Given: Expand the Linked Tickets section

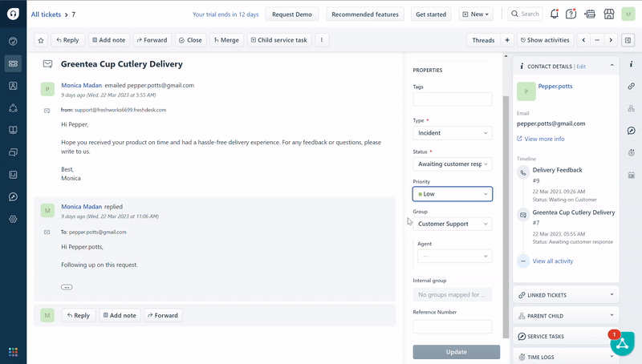Looking at the screenshot, I should pos(566,295).
